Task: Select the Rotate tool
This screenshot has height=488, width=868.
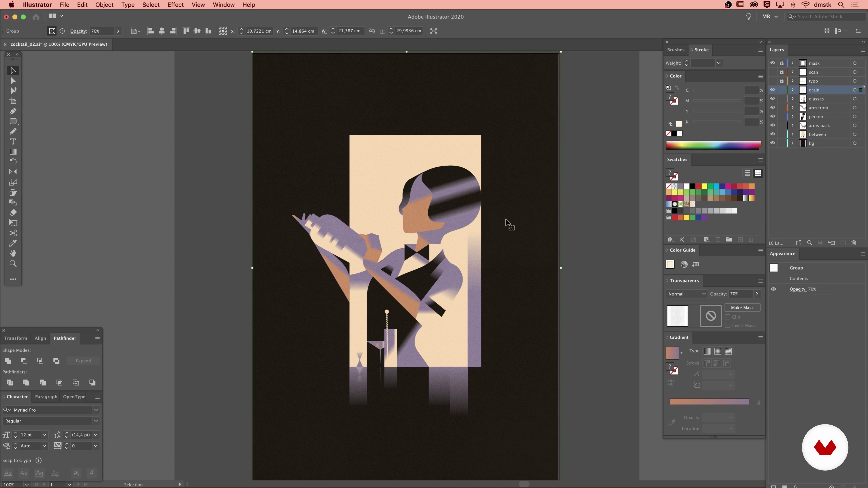Action: click(x=13, y=162)
